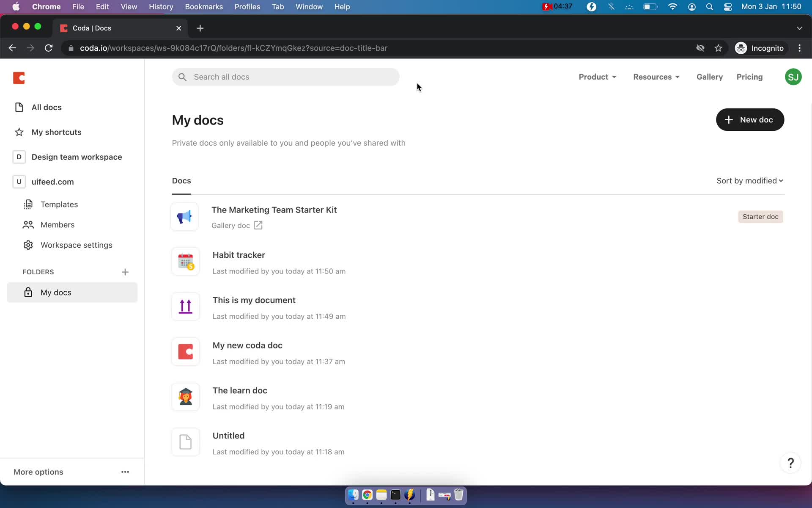Select My docs folder

click(72, 293)
